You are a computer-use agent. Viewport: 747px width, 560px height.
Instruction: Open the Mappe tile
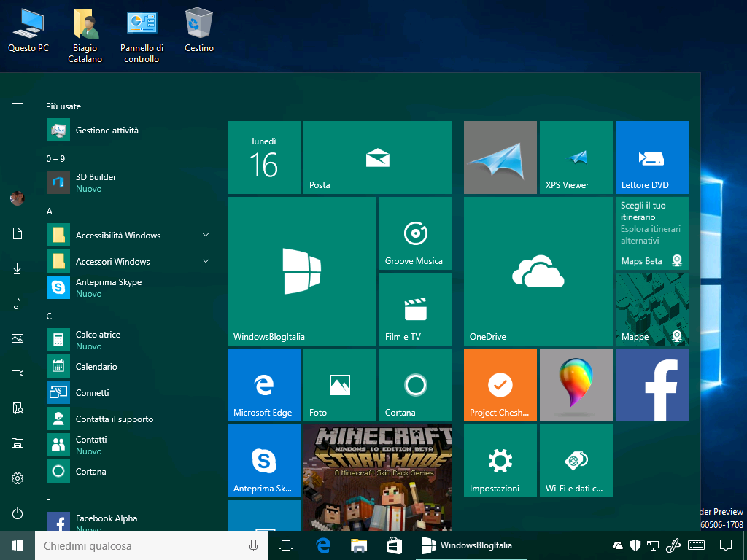click(x=651, y=309)
